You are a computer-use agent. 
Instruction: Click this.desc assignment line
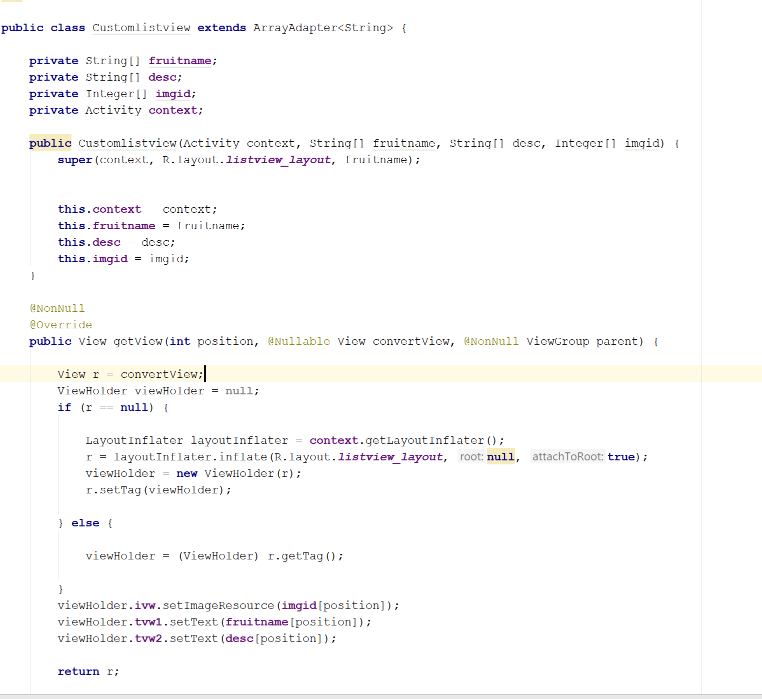click(x=88, y=242)
